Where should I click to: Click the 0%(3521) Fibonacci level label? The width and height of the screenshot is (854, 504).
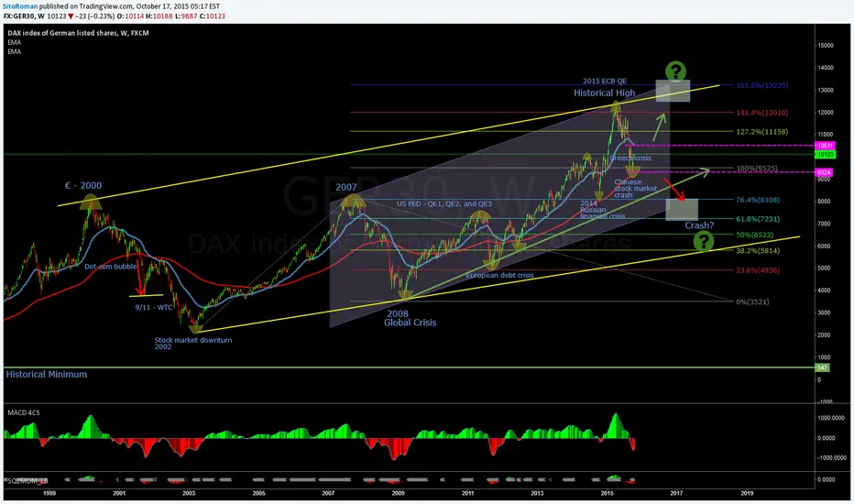(x=752, y=301)
